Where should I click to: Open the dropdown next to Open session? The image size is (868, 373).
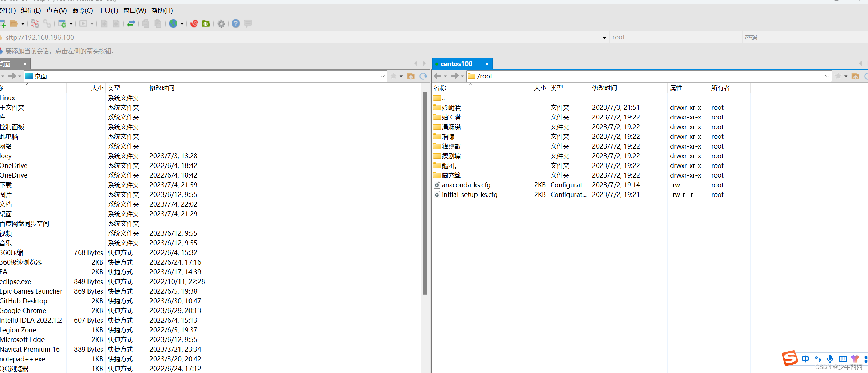pyautogui.click(x=23, y=24)
